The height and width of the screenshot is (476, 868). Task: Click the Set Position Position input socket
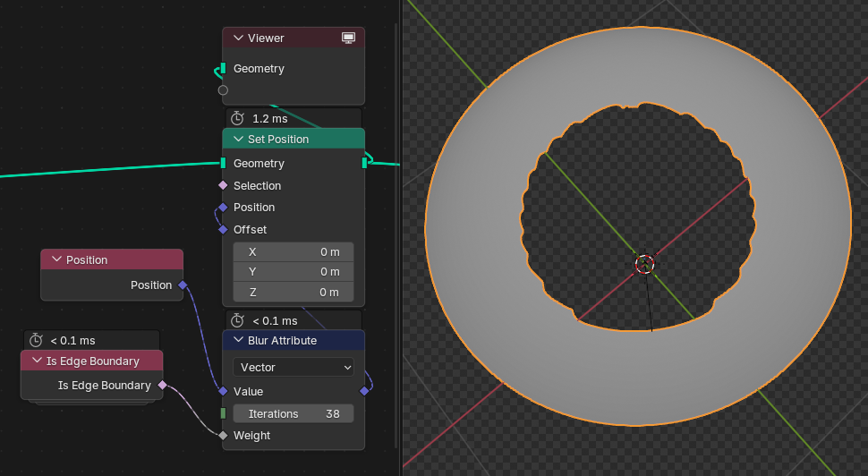point(223,207)
